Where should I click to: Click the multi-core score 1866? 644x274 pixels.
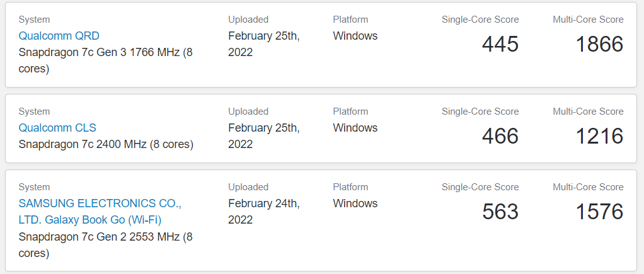click(599, 44)
